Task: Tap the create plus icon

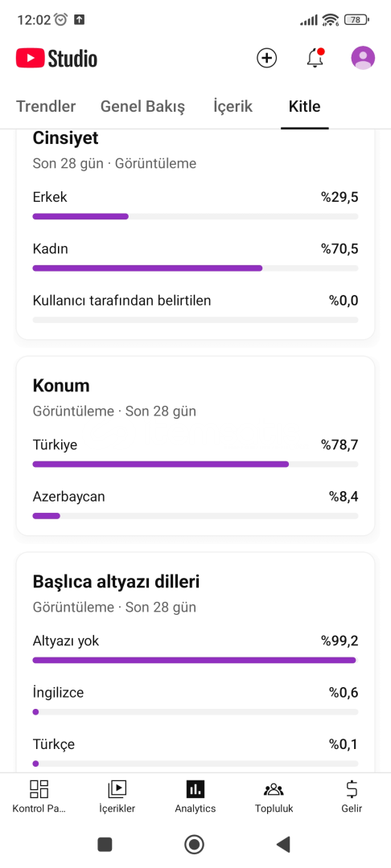Action: coord(266,58)
